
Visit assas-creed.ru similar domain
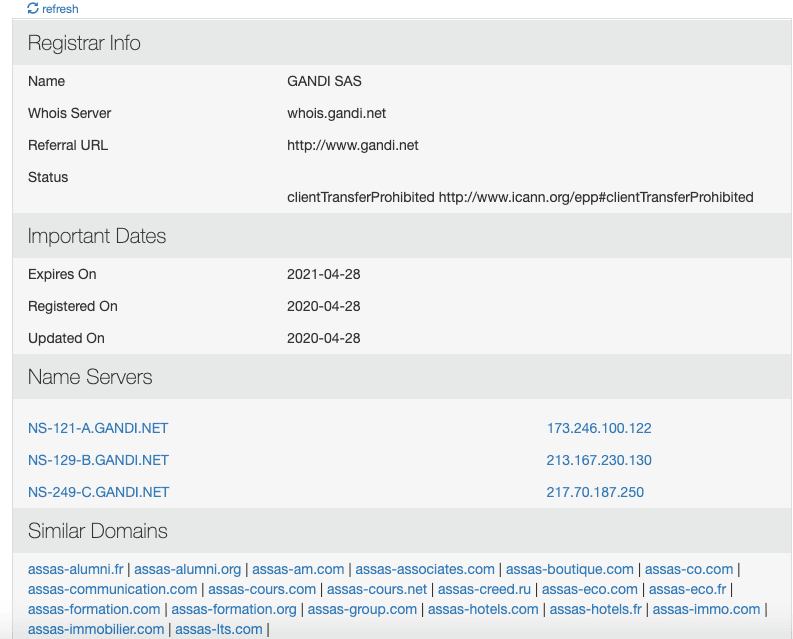pos(484,589)
